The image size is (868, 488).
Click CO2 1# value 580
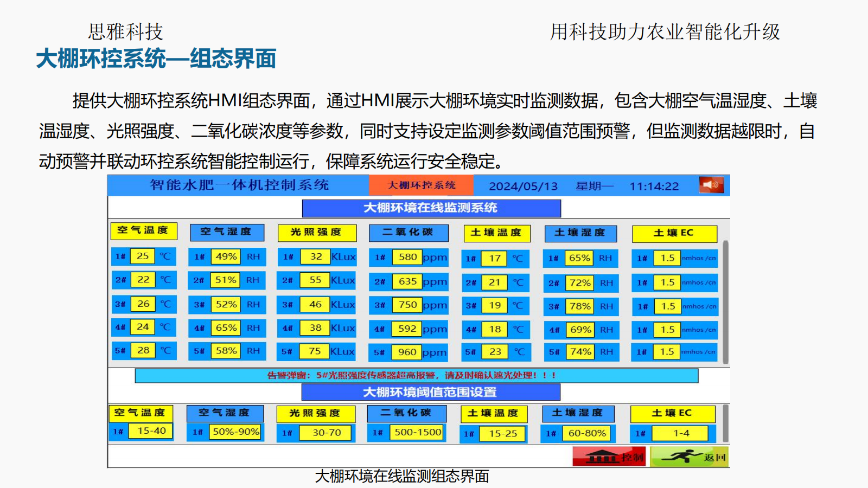407,257
